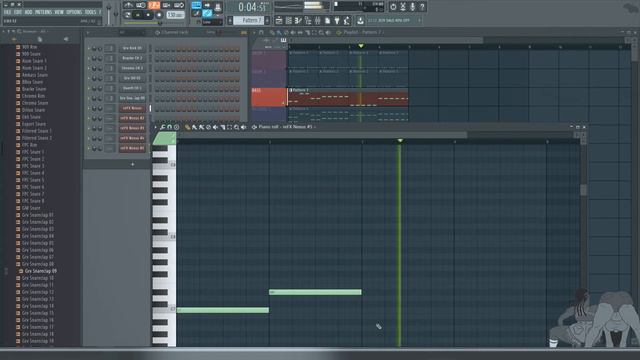
Task: Toggle the piano roll magnet snap icon
Action: [x=169, y=127]
